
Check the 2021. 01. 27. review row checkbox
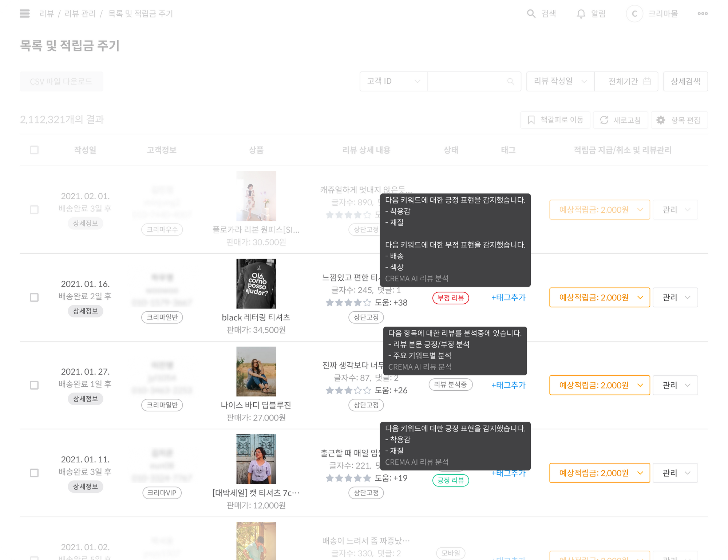pos(34,385)
